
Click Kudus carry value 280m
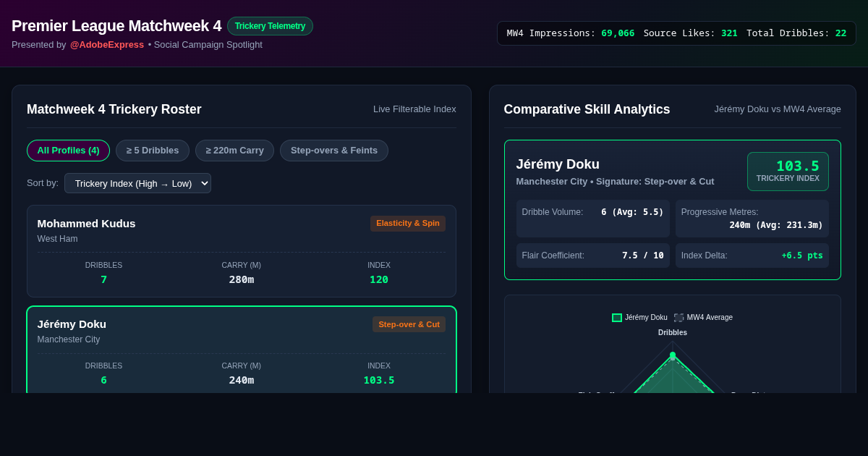(242, 279)
